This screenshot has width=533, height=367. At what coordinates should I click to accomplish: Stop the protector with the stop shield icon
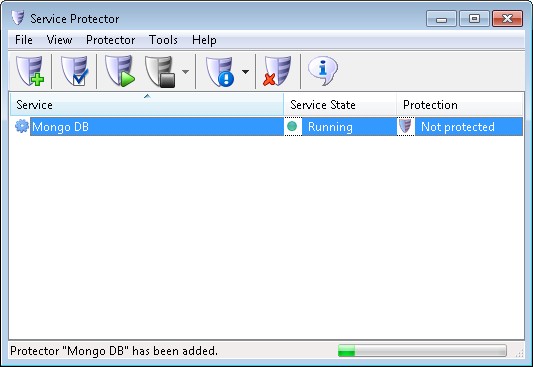click(160, 72)
